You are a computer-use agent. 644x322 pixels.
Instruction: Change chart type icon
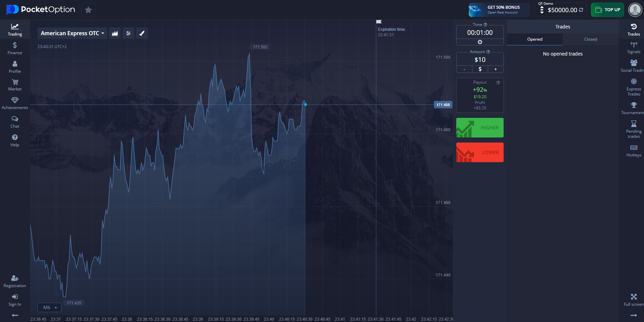click(x=115, y=33)
